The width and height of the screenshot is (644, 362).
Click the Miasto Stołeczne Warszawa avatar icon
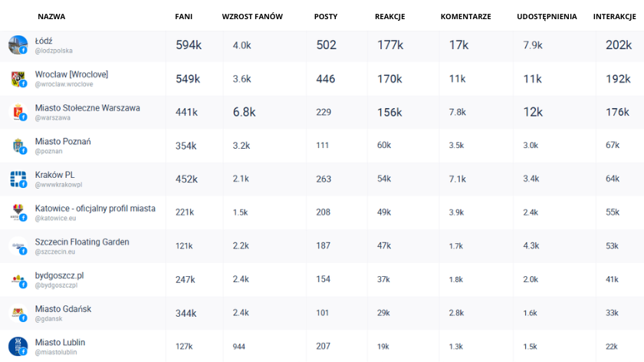pyautogui.click(x=18, y=112)
